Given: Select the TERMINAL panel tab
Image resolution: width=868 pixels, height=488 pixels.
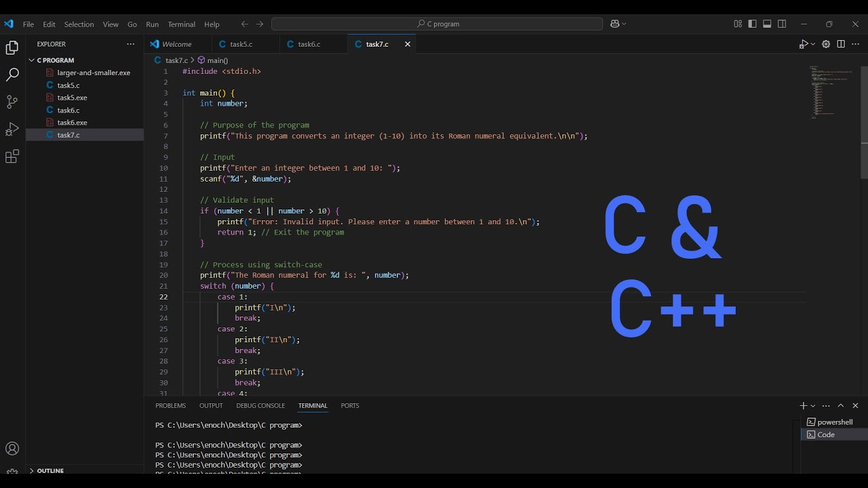Looking at the screenshot, I should 313,405.
